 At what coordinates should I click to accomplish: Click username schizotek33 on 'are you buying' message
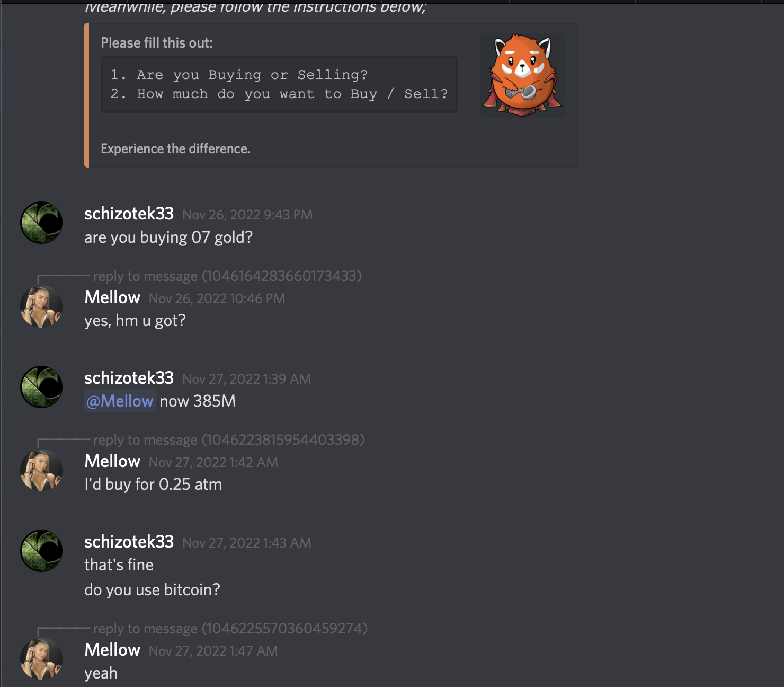pyautogui.click(x=129, y=214)
